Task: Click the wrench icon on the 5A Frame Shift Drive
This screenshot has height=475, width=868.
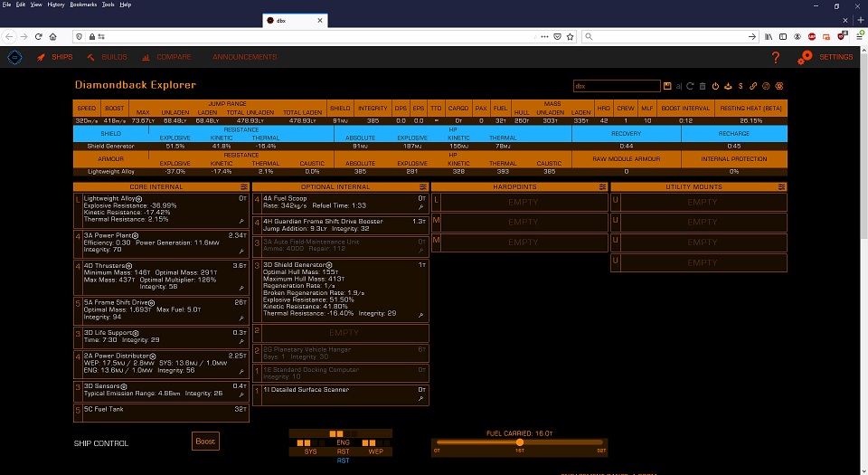Action: (x=241, y=318)
